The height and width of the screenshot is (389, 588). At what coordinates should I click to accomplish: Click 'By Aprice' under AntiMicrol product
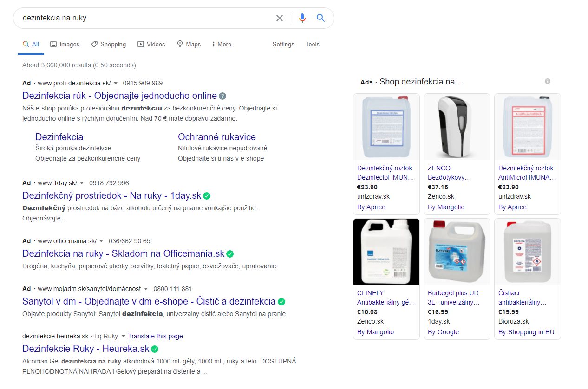[512, 207]
